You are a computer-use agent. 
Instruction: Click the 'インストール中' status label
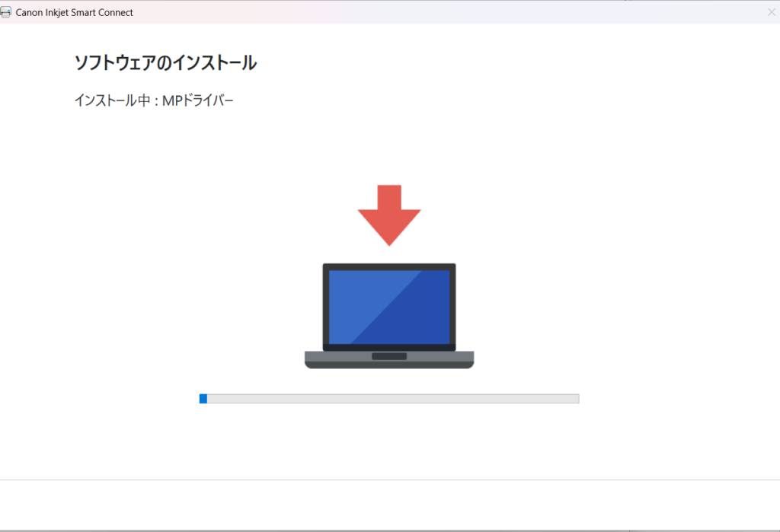pyautogui.click(x=113, y=100)
